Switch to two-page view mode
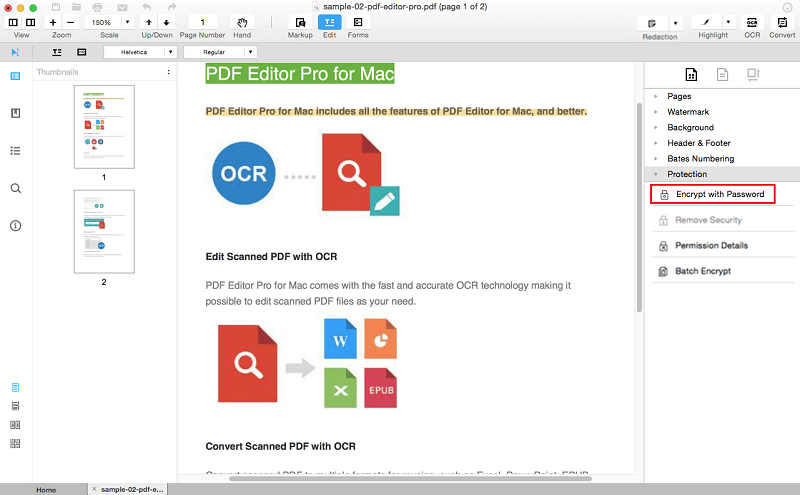This screenshot has width=800, height=495. click(x=15, y=425)
